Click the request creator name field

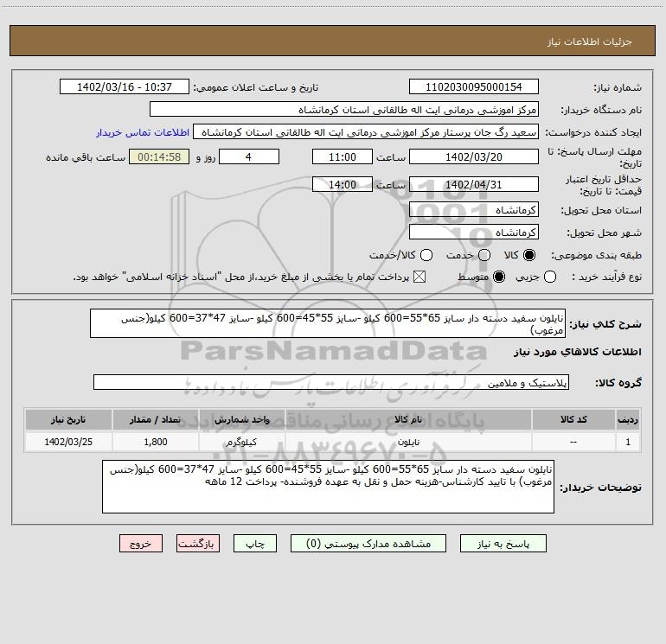point(366,132)
